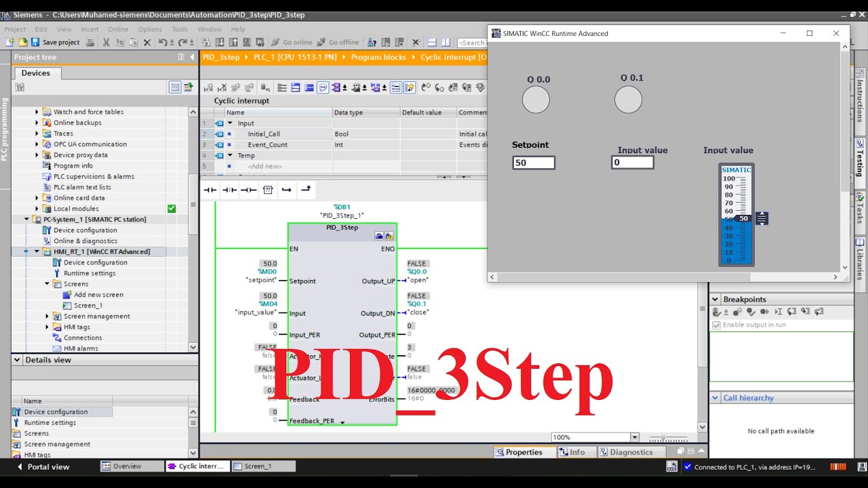
Task: Click the Q 0.0 indicator circle in WinCC Runtime
Action: tap(536, 100)
